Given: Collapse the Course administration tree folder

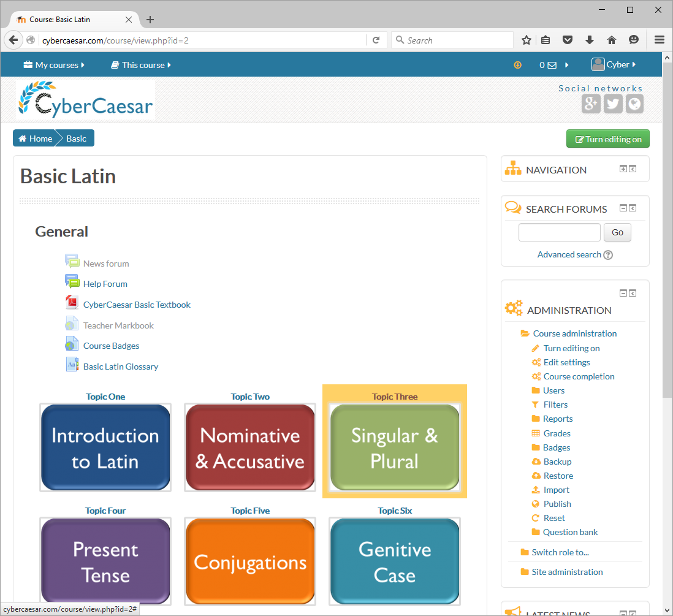Looking at the screenshot, I should pos(525,333).
